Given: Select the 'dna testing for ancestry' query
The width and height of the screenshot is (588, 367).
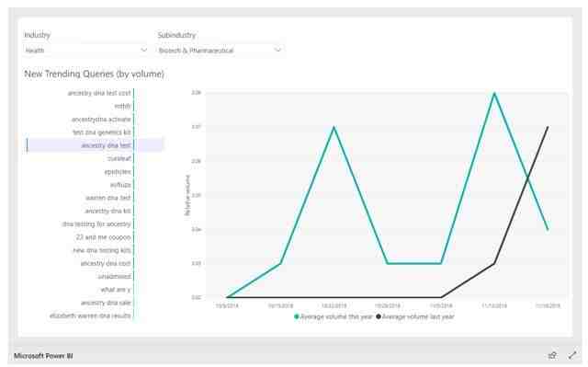Looking at the screenshot, I should coord(96,224).
